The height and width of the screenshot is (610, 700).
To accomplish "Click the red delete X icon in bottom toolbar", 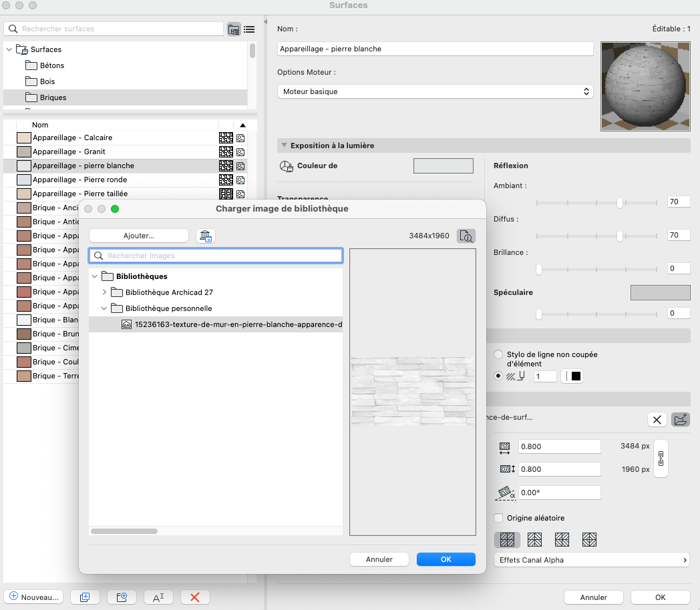I will coord(195,597).
